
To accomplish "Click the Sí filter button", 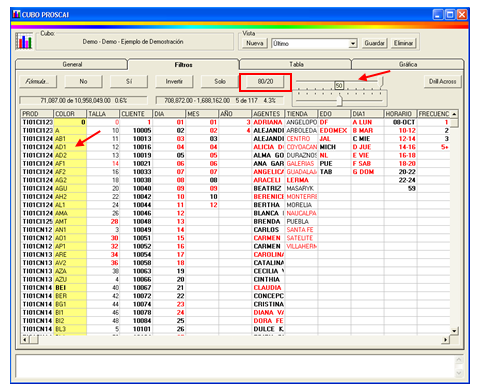I will pyautogui.click(x=129, y=81).
